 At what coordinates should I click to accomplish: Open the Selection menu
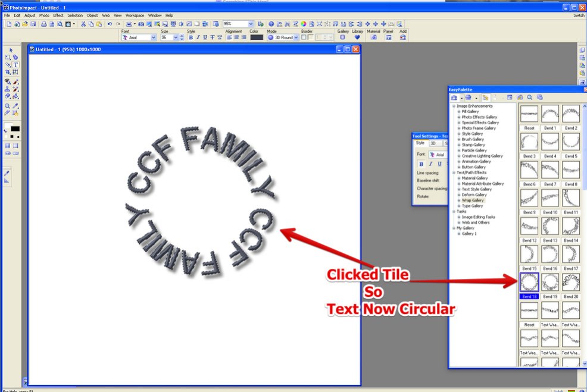click(75, 15)
